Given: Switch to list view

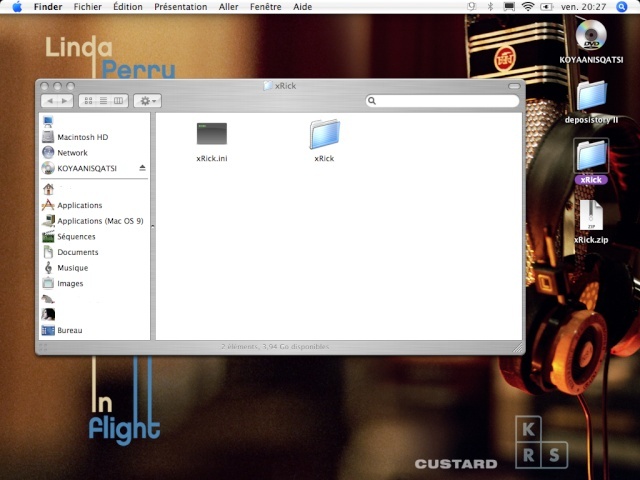Looking at the screenshot, I should pyautogui.click(x=103, y=101).
